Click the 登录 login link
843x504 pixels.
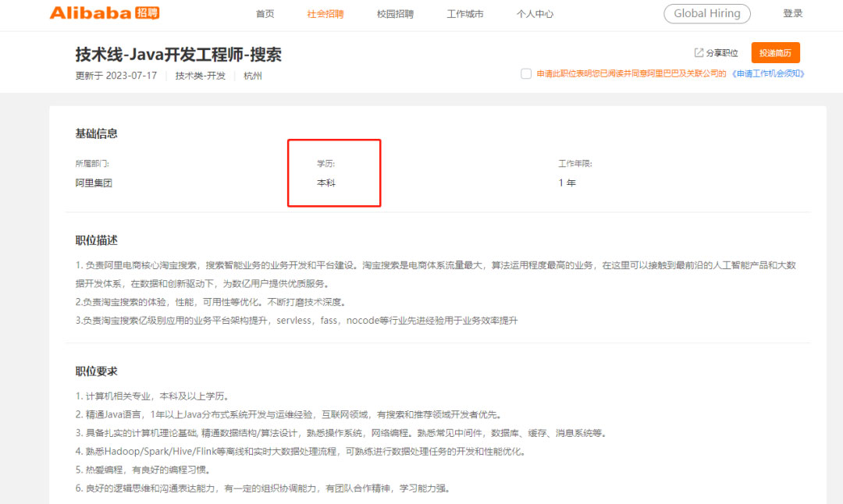click(792, 13)
